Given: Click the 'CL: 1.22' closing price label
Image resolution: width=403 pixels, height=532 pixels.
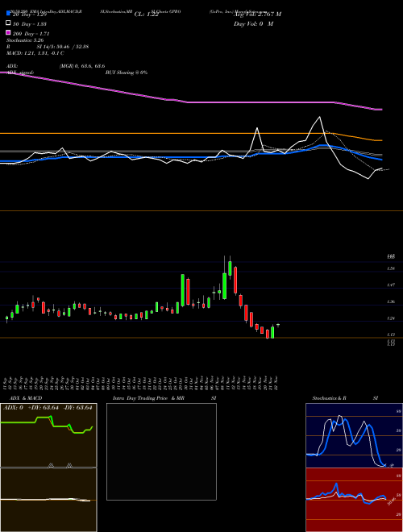Looking at the screenshot, I should [147, 15].
